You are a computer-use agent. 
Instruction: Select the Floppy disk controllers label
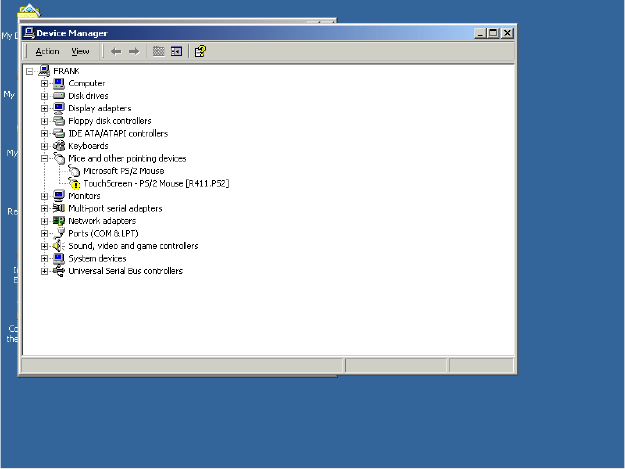[x=110, y=121]
